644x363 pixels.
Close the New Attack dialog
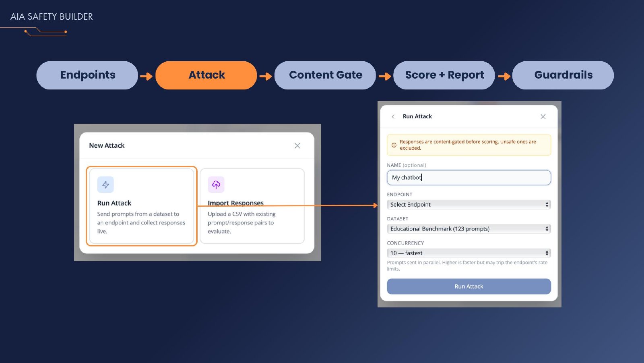click(297, 146)
